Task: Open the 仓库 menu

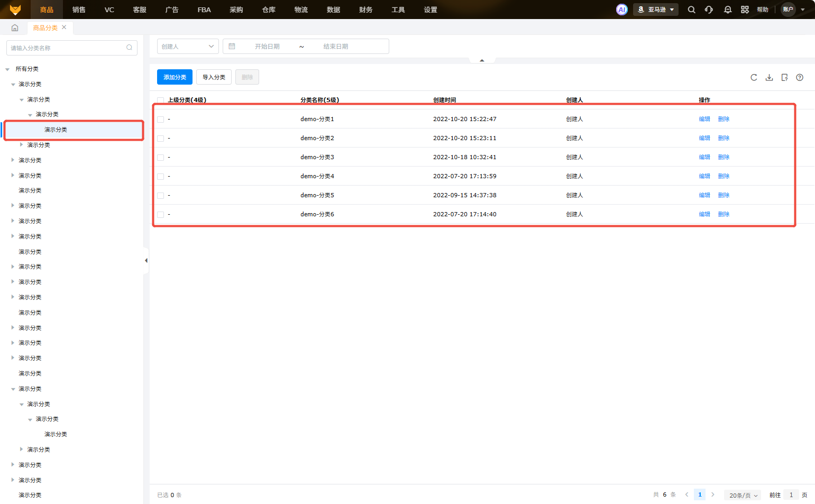Action: click(x=269, y=10)
